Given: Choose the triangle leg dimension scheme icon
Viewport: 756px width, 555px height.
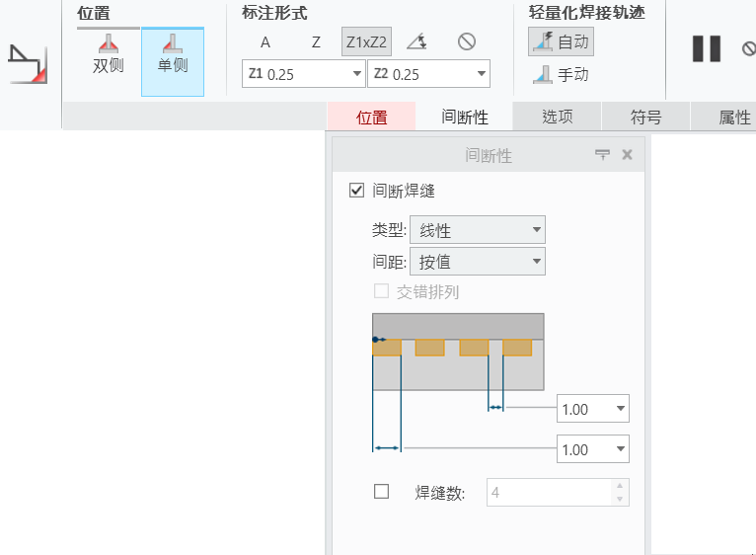Looking at the screenshot, I should click(x=416, y=41).
